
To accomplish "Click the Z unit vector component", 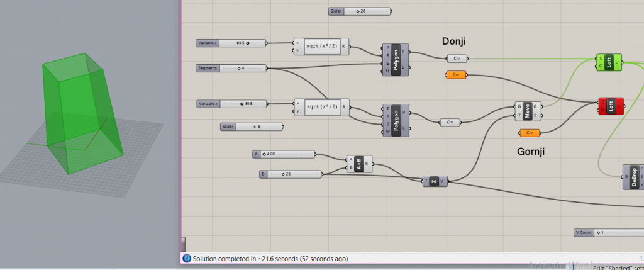I will coord(435,181).
